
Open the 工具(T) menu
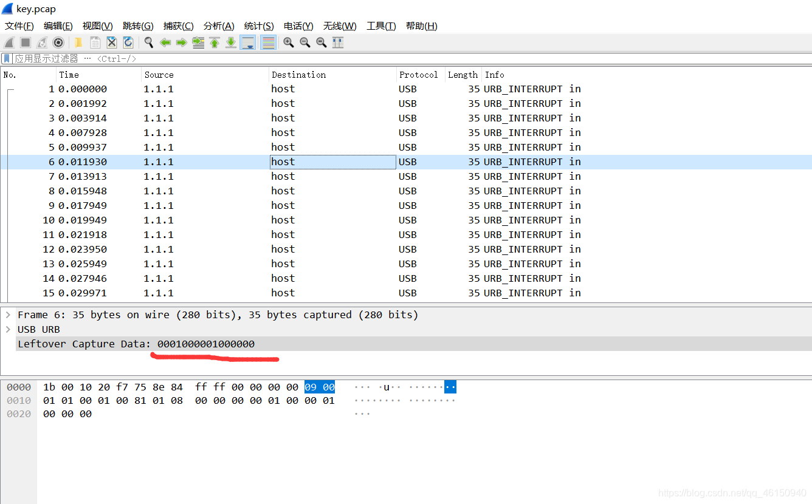pos(381,26)
